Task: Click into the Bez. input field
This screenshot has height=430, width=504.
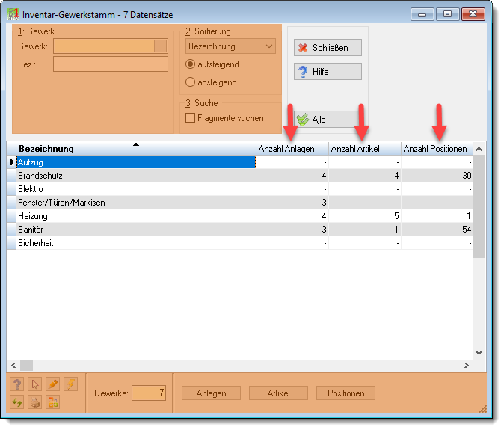Action: [111, 64]
